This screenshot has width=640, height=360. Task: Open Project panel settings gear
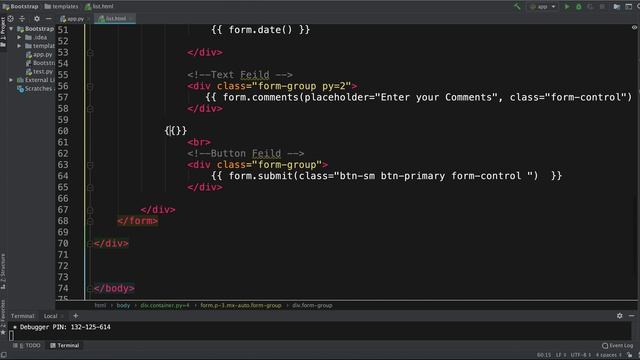point(37,18)
